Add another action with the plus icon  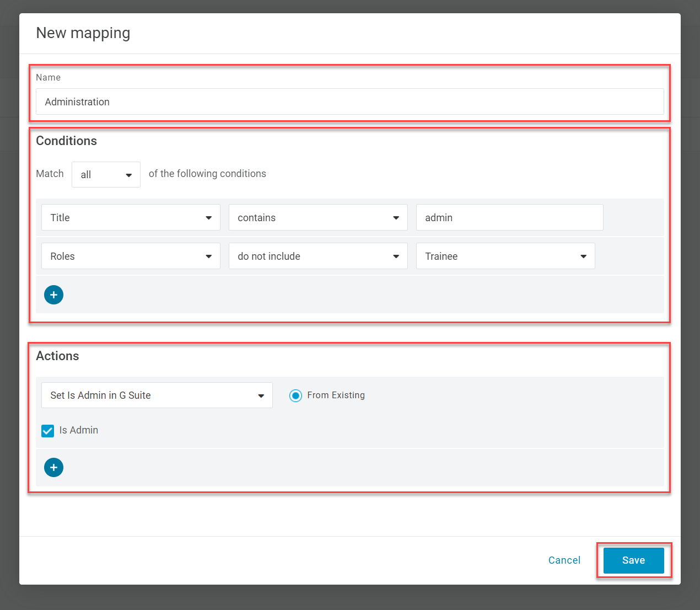coord(53,467)
